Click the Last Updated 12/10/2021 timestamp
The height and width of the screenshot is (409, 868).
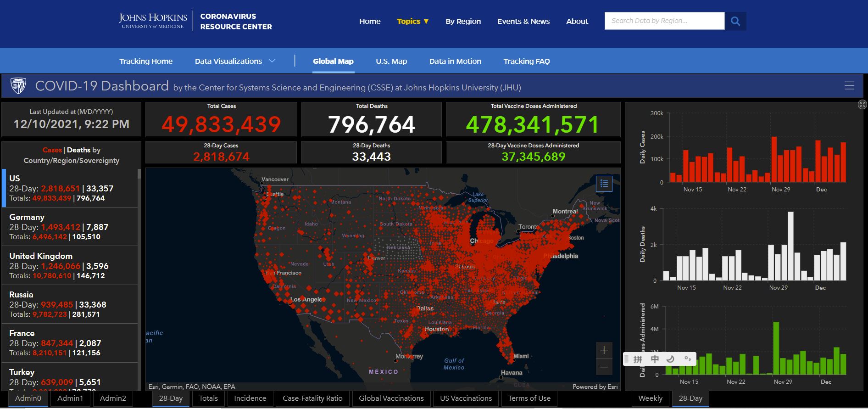click(71, 124)
